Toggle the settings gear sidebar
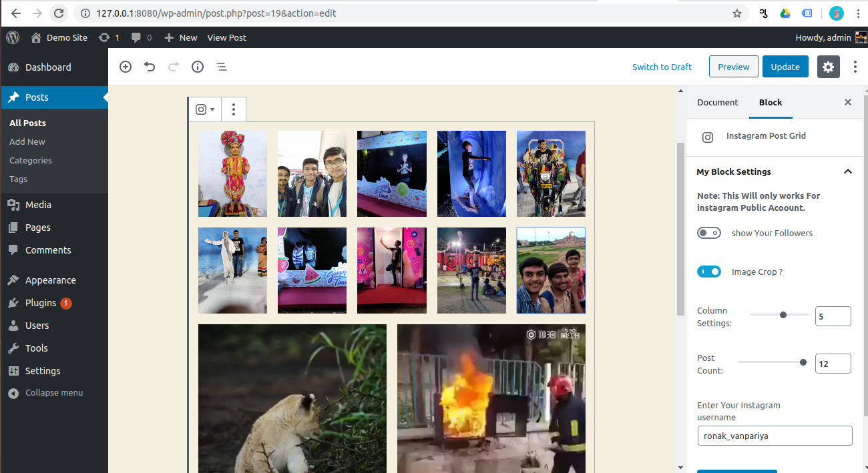 click(x=828, y=67)
